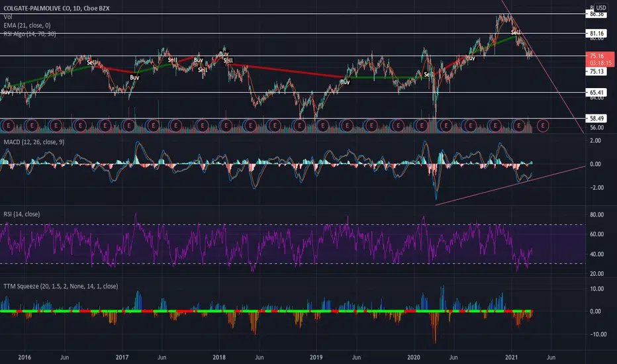
Task: Select the RSI (14, close) legend
Action: click(x=22, y=214)
